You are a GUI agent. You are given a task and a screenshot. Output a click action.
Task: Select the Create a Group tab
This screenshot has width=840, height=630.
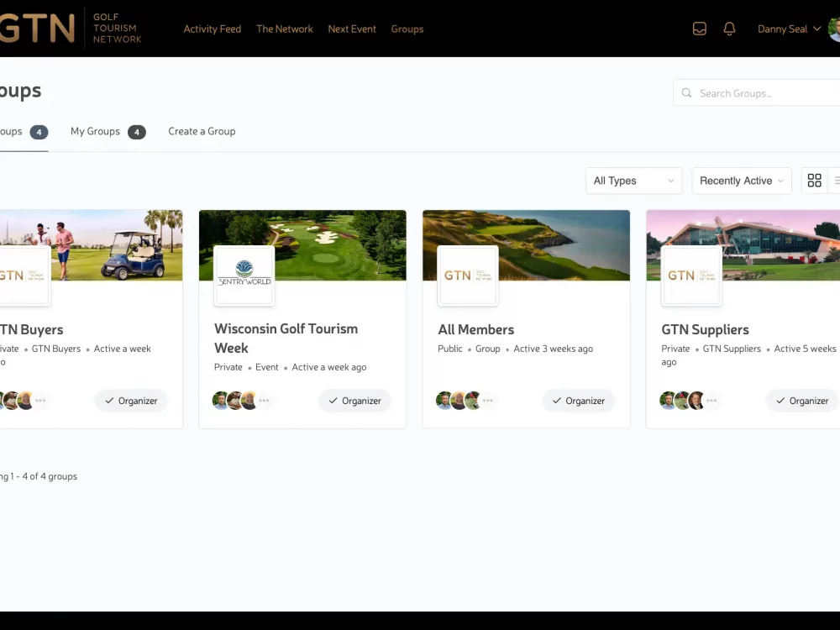202,131
